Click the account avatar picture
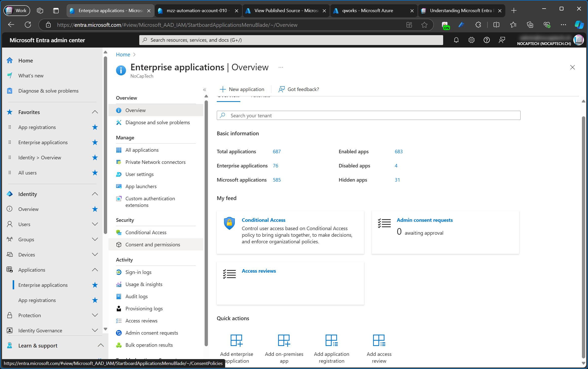This screenshot has width=588, height=369. (579, 40)
